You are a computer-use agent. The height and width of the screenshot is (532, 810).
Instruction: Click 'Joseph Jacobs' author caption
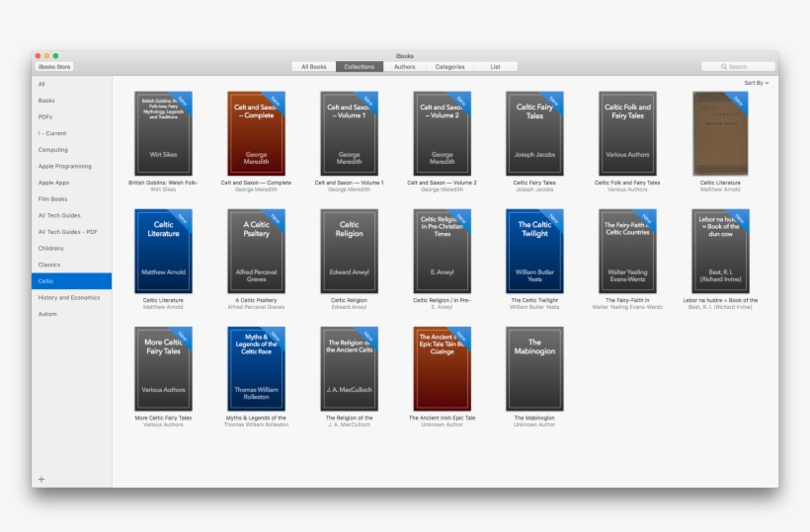pos(534,190)
